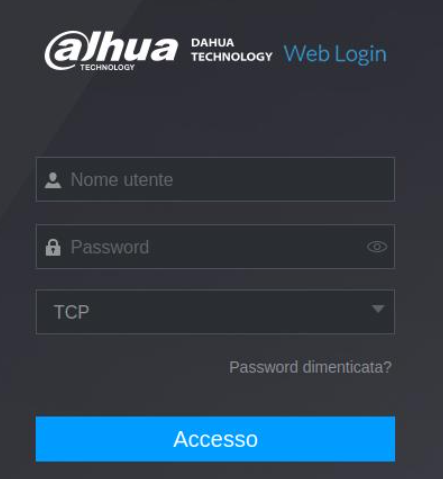Click the Password placeholder text
The width and height of the screenshot is (443, 479).
tap(110, 247)
